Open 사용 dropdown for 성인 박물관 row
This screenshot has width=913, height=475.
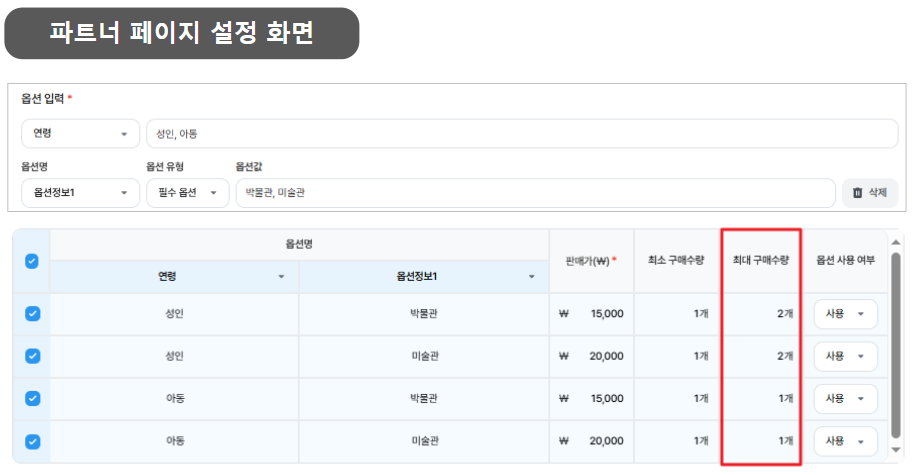point(845,314)
